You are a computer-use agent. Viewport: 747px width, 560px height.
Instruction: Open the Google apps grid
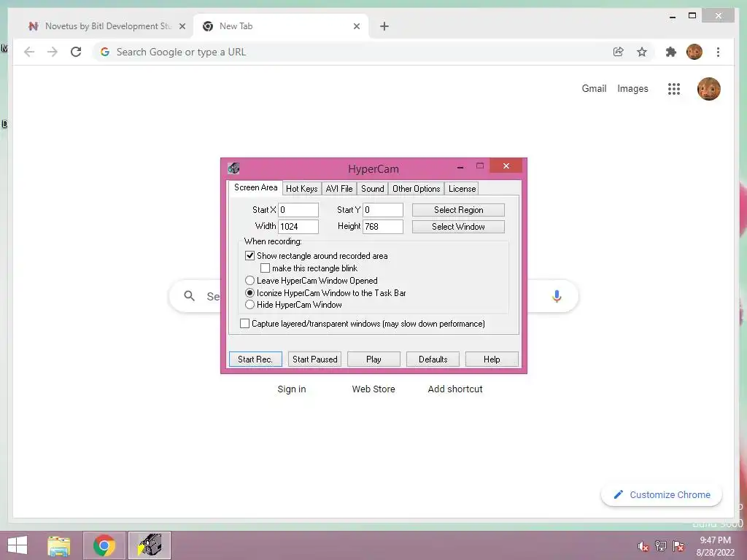click(x=673, y=88)
